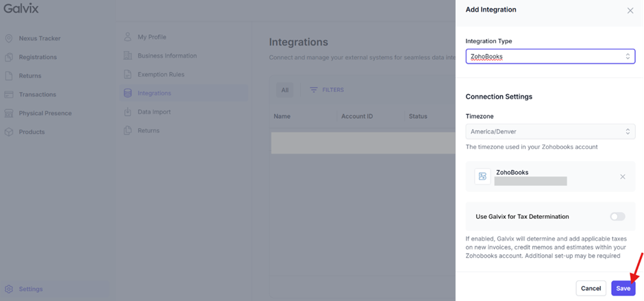This screenshot has width=644, height=301.
Task: Click the Returns icon in settings submenu
Action: [x=127, y=130]
